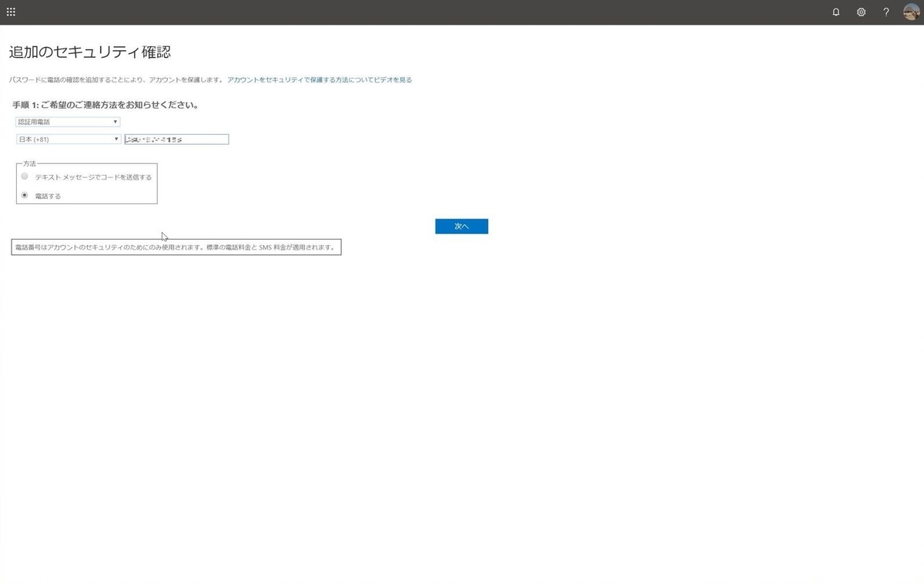
Task: Click the phone number input field
Action: coord(176,139)
